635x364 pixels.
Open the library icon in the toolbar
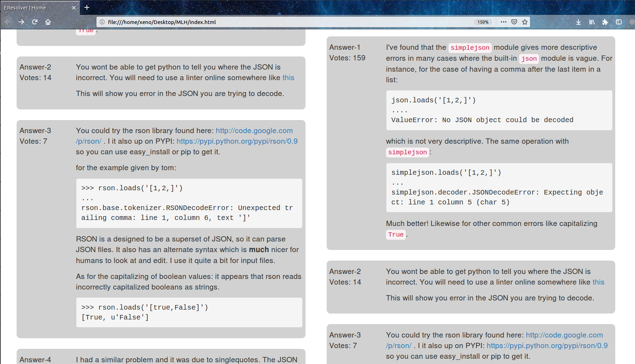pos(592,22)
